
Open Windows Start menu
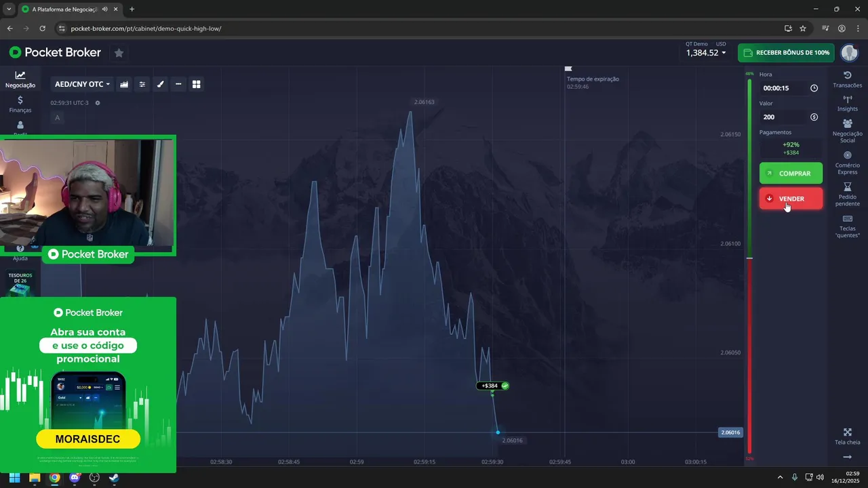14,477
